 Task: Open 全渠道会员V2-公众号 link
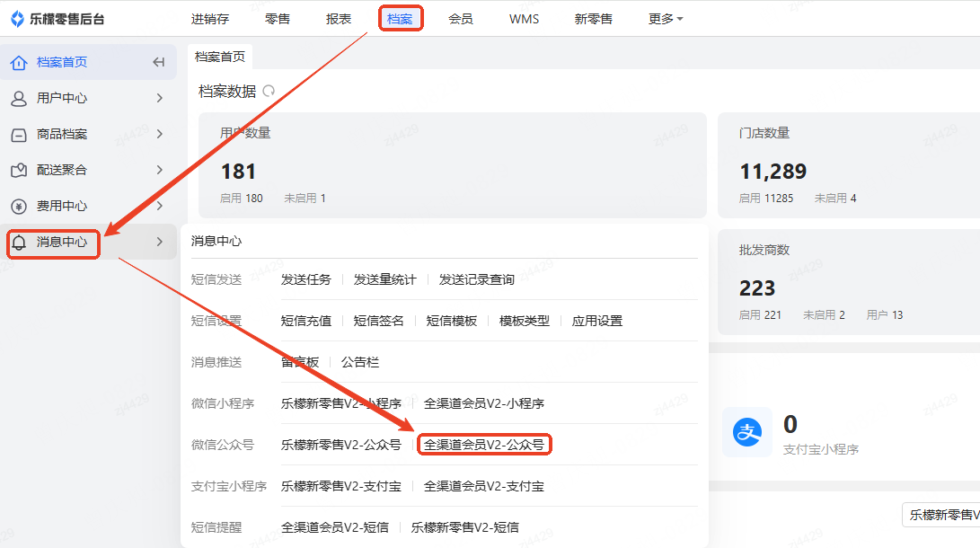[484, 445]
